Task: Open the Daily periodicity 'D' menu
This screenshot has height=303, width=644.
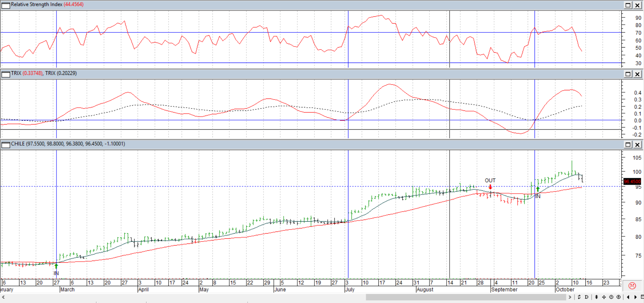Action: pyautogui.click(x=587, y=297)
